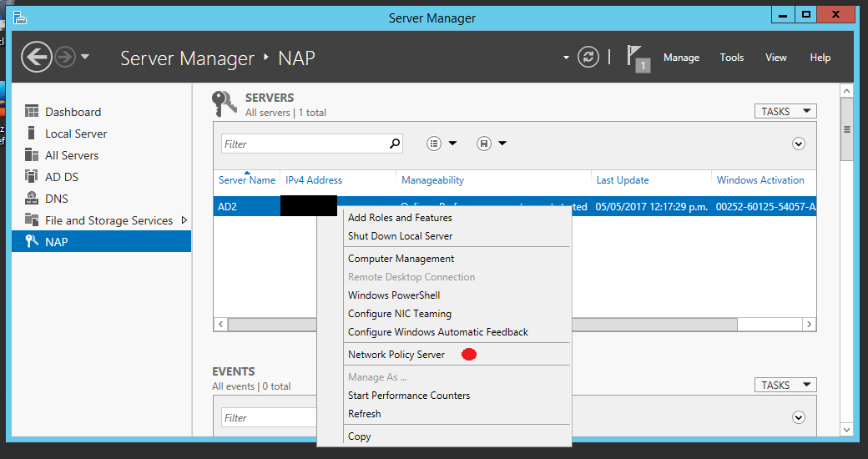Click the refresh icon in header
Image resolution: width=868 pixels, height=459 pixels.
point(588,57)
